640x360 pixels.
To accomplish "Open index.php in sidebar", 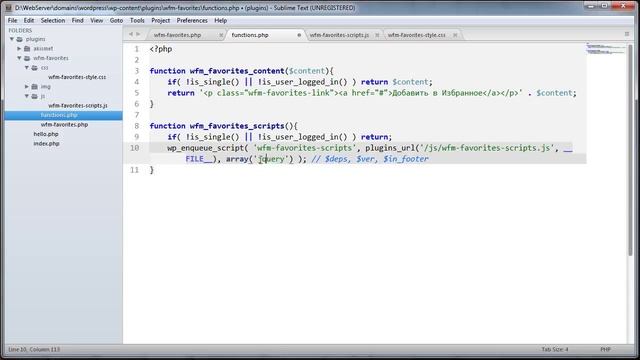I will click(46, 144).
